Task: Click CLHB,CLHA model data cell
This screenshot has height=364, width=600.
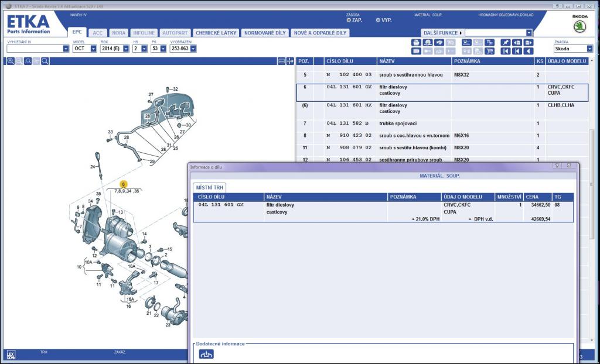Action: coord(561,105)
